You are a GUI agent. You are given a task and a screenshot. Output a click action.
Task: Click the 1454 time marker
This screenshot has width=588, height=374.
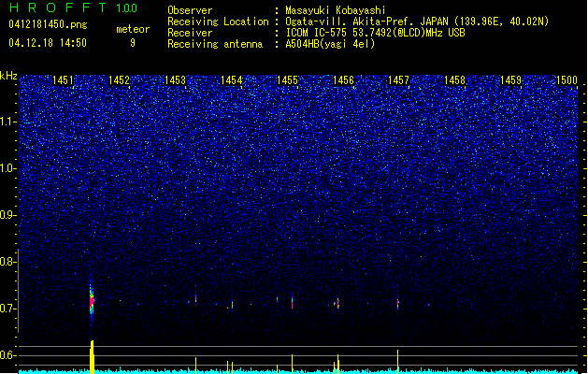[x=232, y=80]
